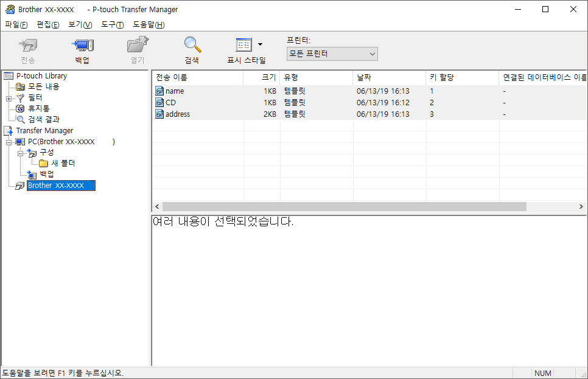Click the P-touch Library icon
Screen dimensions: 588x379
pos(9,76)
